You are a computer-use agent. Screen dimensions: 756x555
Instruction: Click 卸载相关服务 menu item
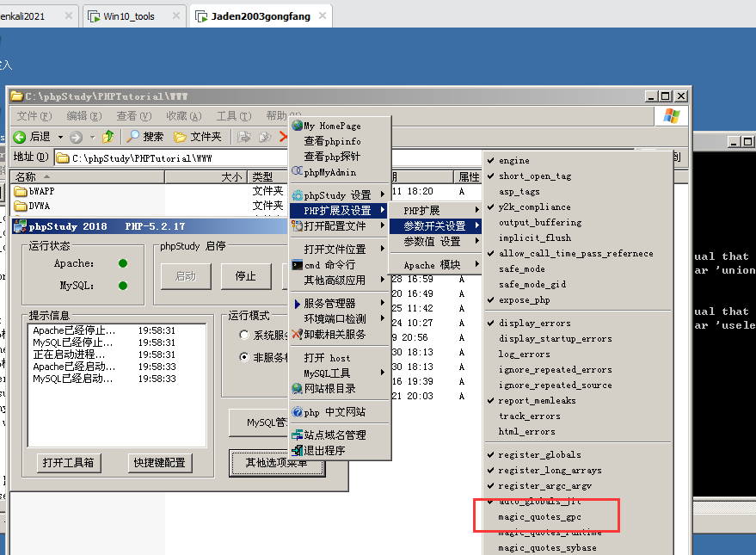pyautogui.click(x=335, y=334)
